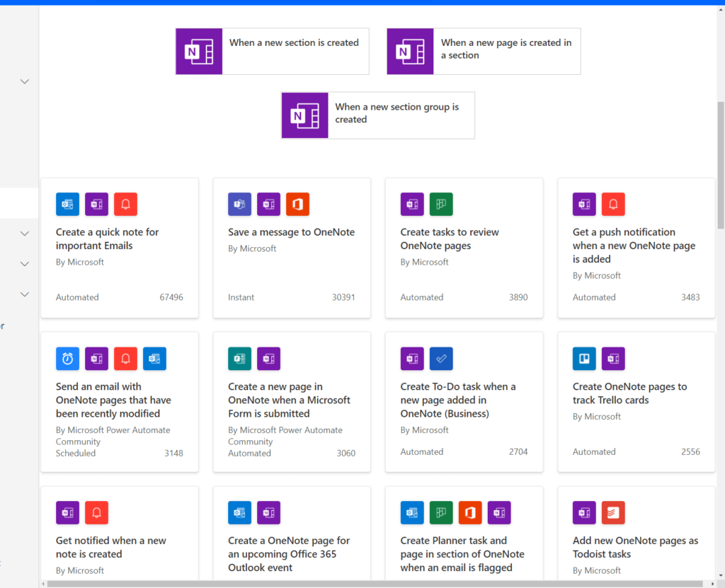Click Trello icon in 'Create OneNote pages to track' card
The width and height of the screenshot is (725, 588).
click(584, 358)
